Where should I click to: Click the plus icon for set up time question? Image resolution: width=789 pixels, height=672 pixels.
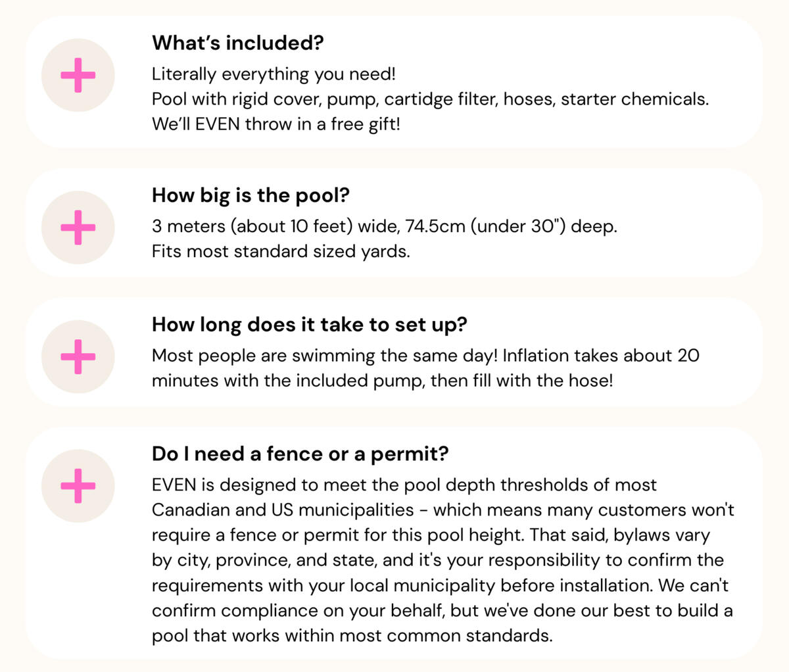pyautogui.click(x=78, y=357)
